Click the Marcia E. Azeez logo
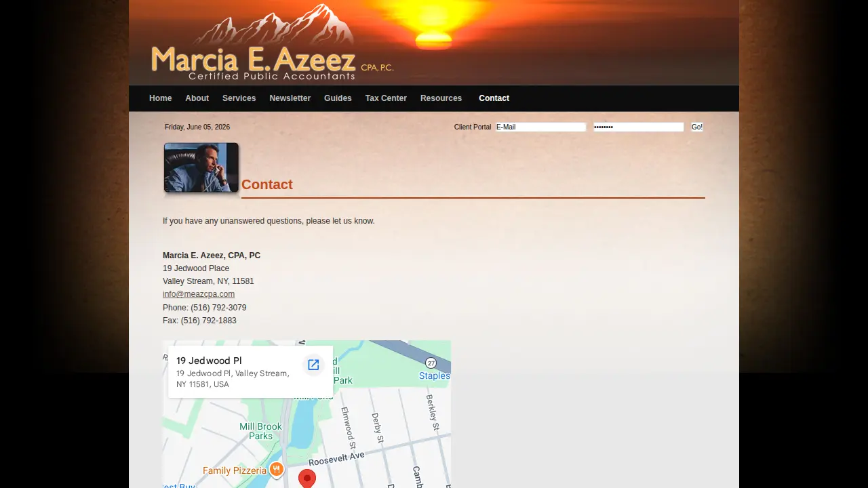This screenshot has height=488, width=868. (272, 43)
